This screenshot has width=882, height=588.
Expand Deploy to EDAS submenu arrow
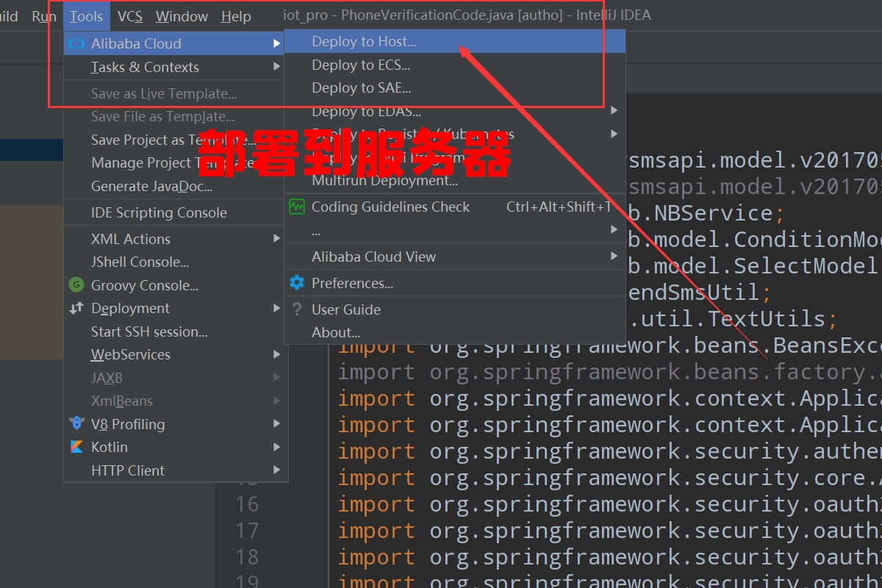[x=614, y=111]
